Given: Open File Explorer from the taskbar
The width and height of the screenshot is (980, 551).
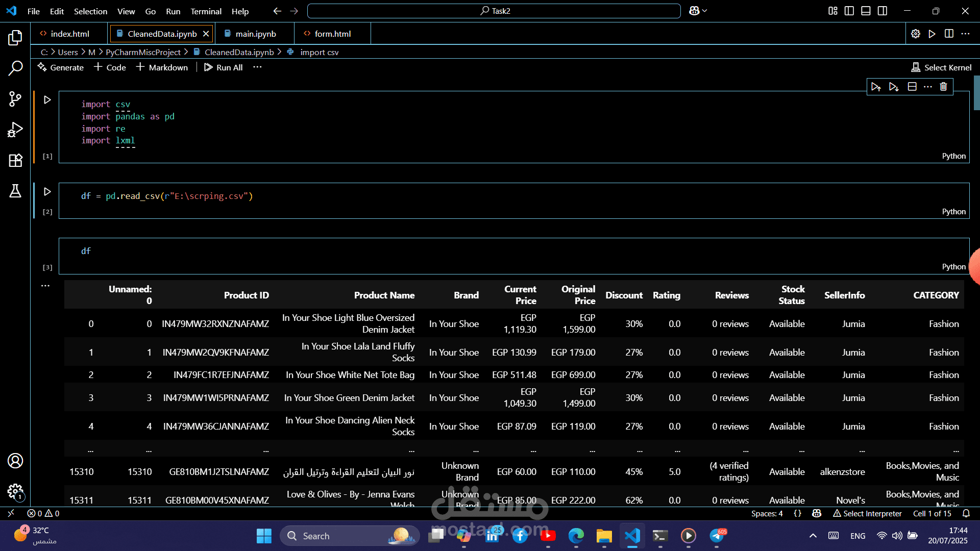Looking at the screenshot, I should (x=604, y=536).
